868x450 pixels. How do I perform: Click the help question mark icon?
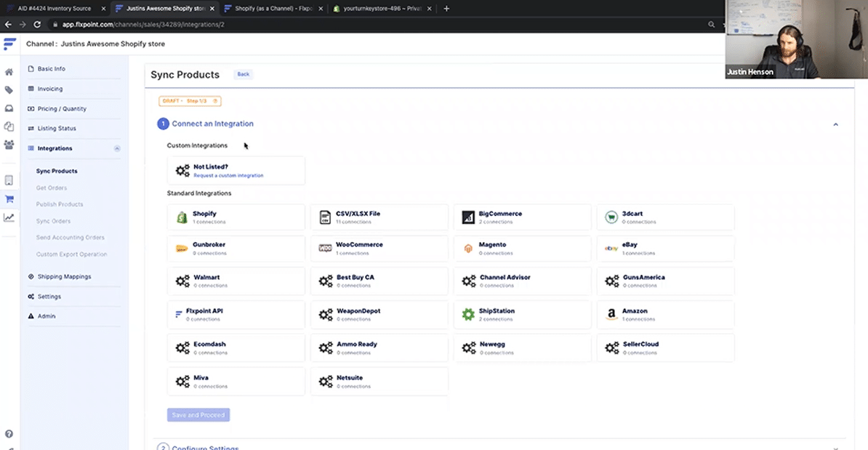[9, 434]
